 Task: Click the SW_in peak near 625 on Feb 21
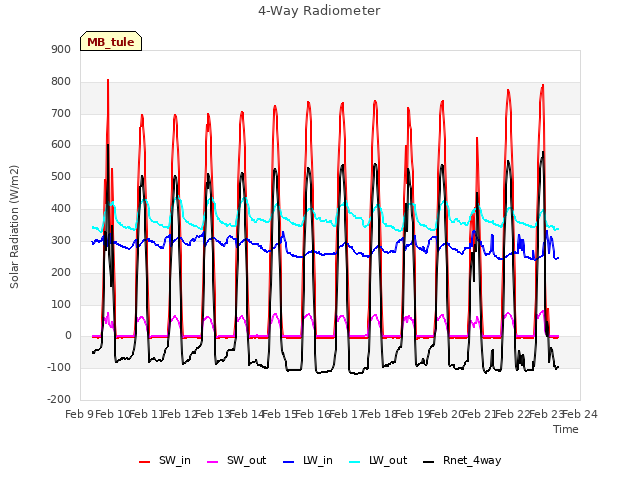(x=477, y=138)
